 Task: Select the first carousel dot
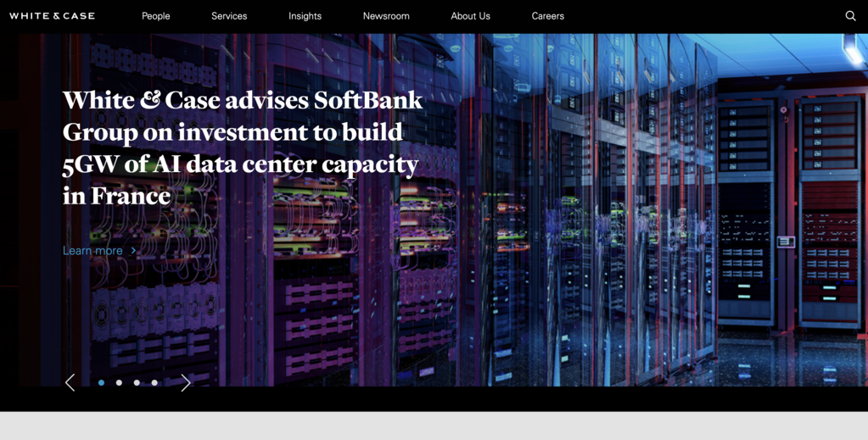coord(101,382)
